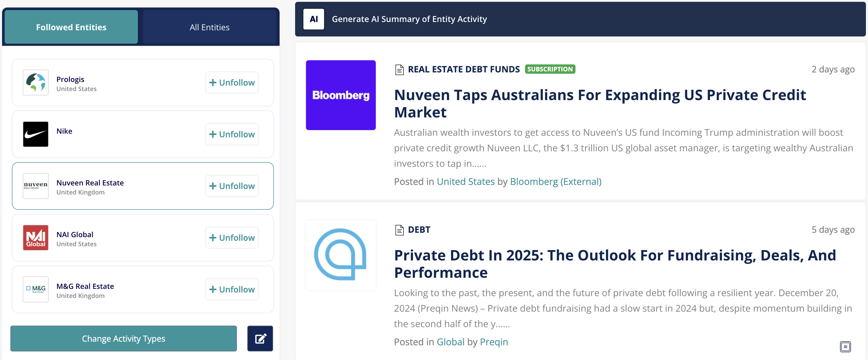Click the NAI Global red logo
The width and height of the screenshot is (868, 360).
(x=36, y=238)
